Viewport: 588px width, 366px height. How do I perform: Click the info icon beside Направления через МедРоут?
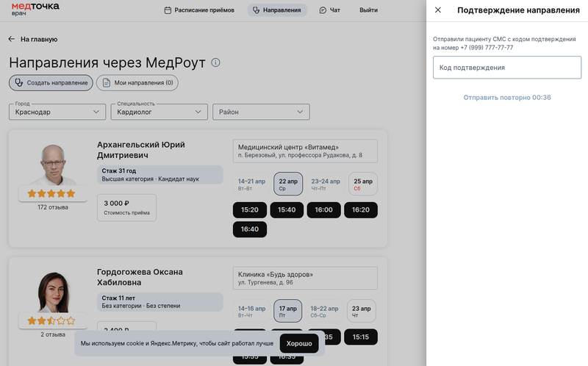tap(215, 62)
